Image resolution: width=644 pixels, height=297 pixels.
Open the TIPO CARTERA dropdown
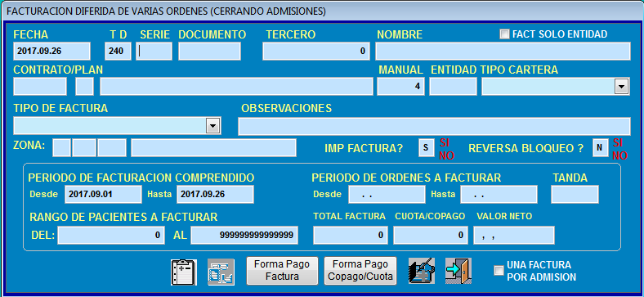621,87
